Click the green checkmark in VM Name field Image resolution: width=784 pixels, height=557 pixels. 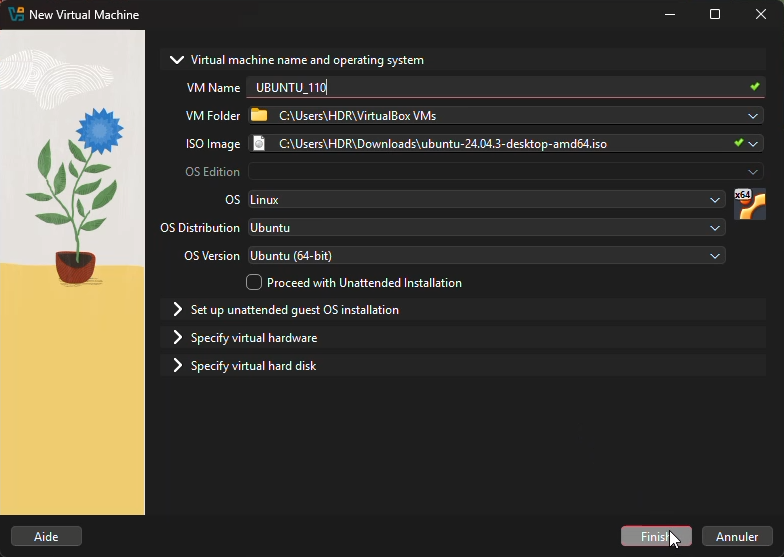point(755,87)
